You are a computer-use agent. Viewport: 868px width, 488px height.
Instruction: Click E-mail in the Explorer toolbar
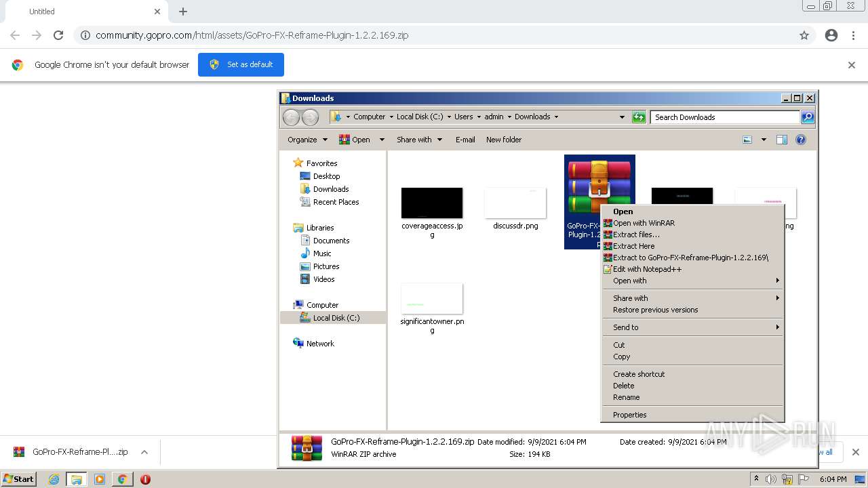click(465, 140)
